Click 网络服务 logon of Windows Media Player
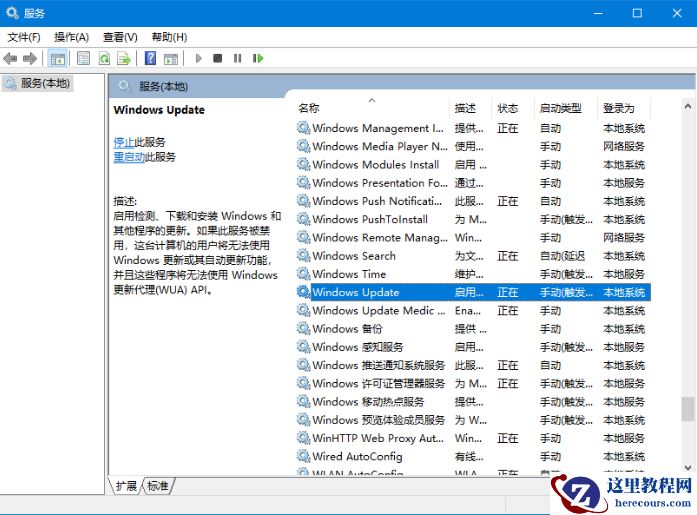 (624, 146)
